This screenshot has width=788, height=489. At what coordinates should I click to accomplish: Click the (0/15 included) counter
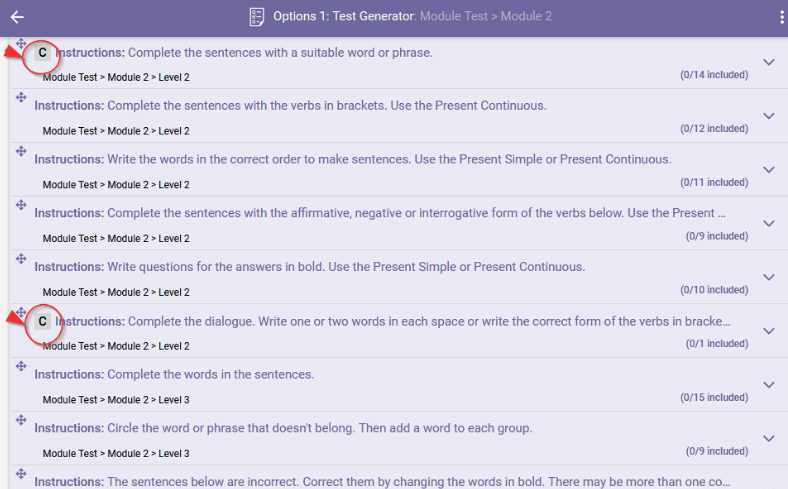point(714,398)
